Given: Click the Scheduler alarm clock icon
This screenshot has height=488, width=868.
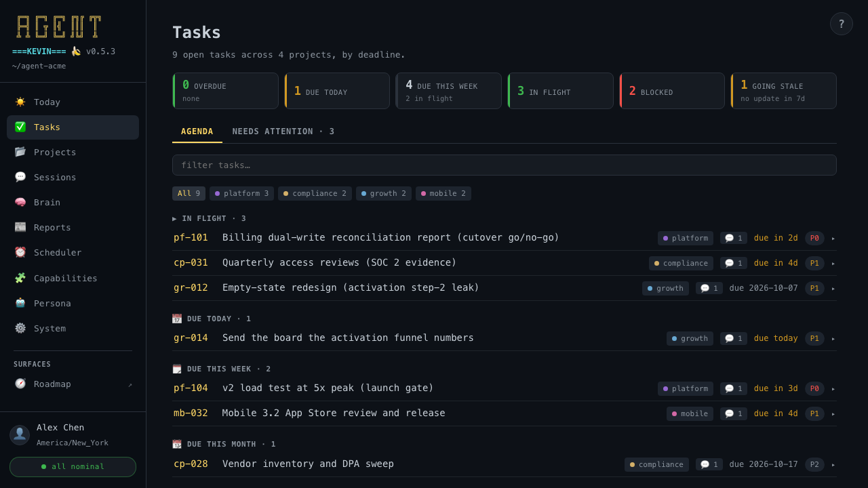Looking at the screenshot, I should [20, 252].
